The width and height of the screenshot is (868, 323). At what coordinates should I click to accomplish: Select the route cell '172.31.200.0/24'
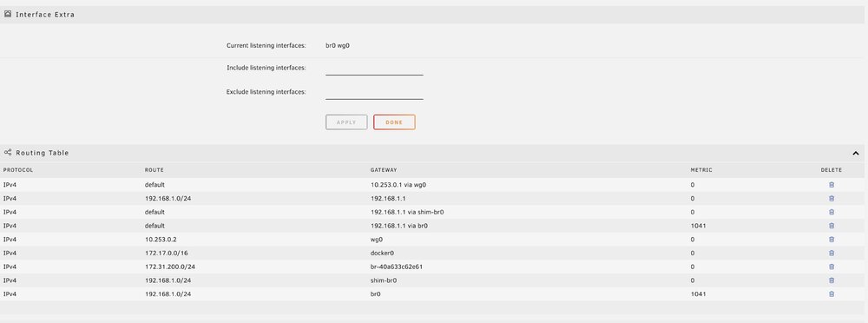[x=170, y=267]
